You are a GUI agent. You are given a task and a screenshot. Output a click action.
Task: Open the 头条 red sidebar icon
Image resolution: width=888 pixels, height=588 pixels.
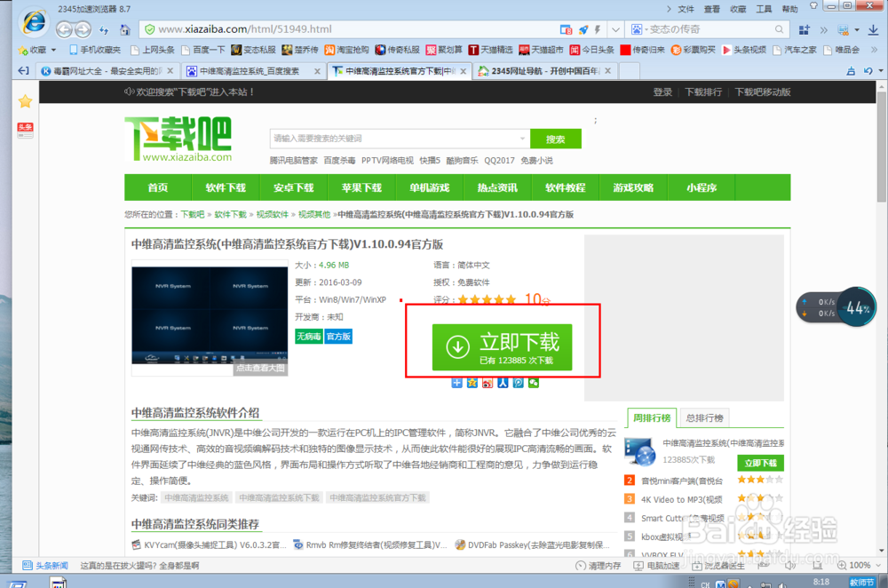coord(25,129)
